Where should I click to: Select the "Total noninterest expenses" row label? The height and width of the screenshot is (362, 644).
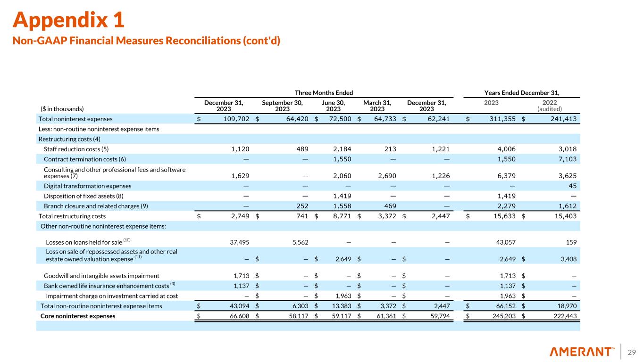75,119
